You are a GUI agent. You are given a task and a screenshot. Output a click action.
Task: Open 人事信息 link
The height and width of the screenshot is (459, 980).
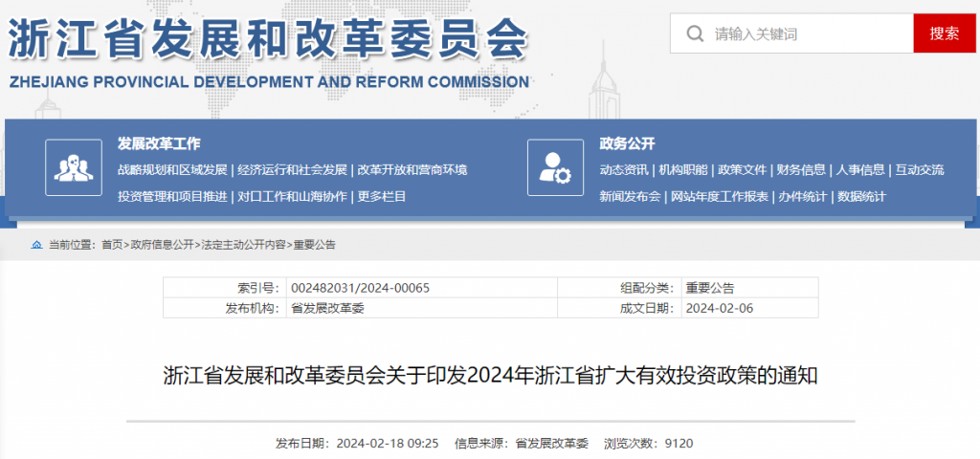click(860, 170)
